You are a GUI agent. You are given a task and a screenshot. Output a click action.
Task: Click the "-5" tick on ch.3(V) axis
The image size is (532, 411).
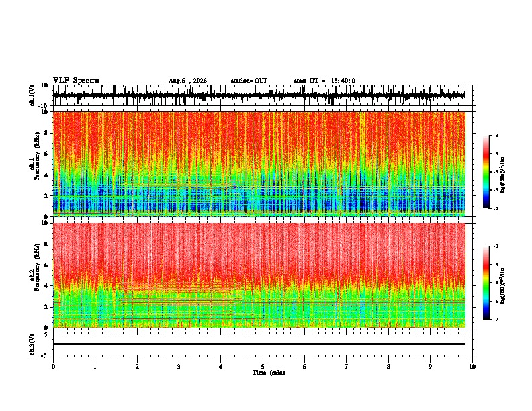[x=45, y=355]
